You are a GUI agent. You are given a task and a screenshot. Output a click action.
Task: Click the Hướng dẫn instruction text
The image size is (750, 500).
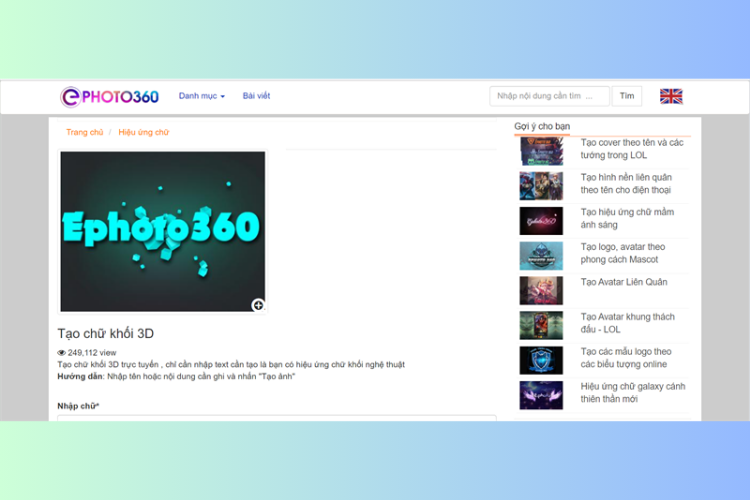tap(176, 377)
